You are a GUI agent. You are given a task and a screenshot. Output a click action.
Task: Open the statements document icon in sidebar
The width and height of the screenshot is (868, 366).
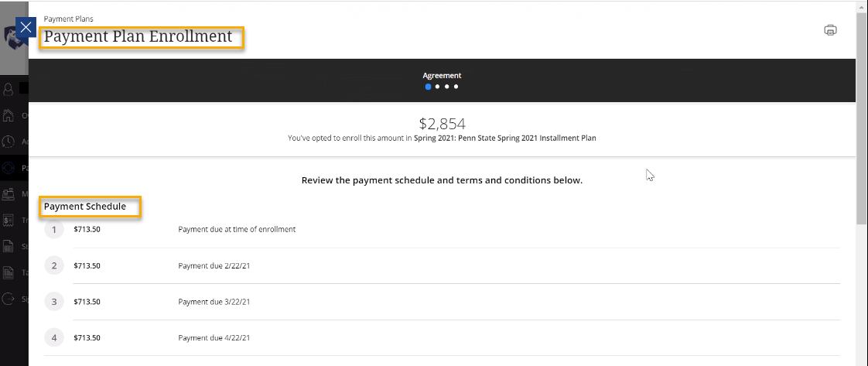tap(9, 246)
